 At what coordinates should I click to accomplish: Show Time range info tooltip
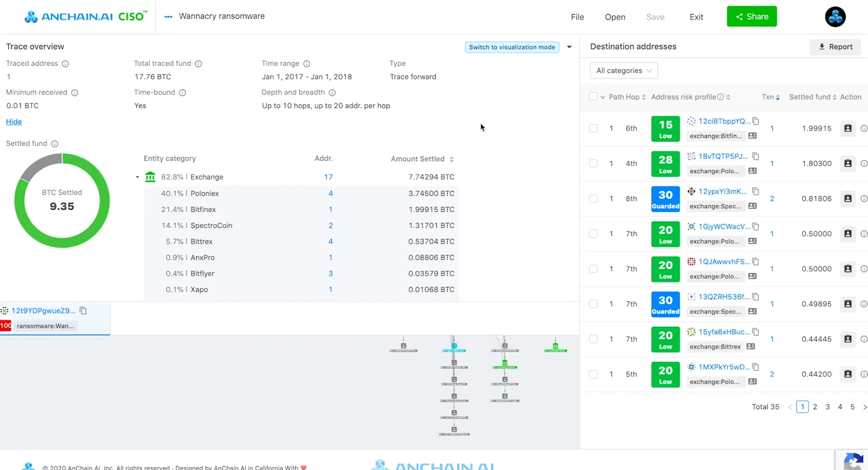(307, 64)
